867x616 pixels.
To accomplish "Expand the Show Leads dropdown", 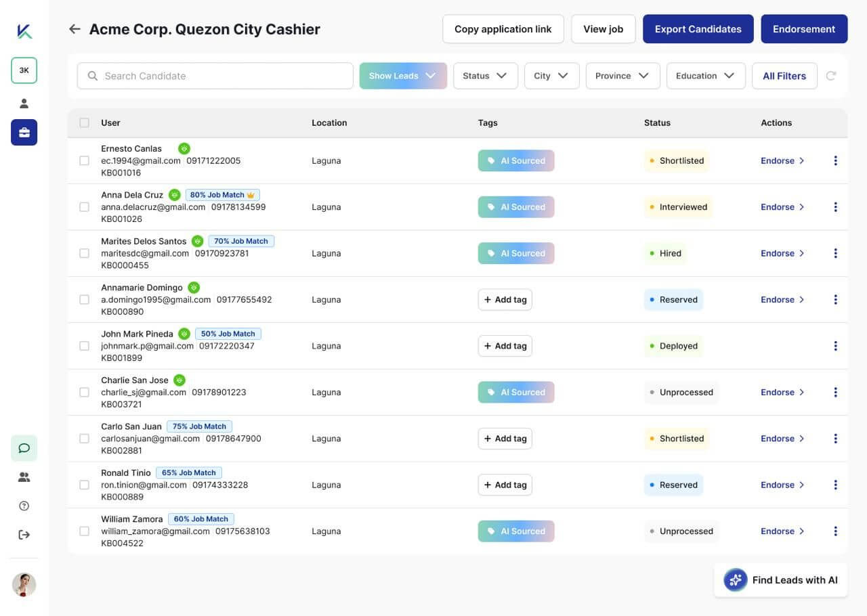I will click(x=402, y=76).
